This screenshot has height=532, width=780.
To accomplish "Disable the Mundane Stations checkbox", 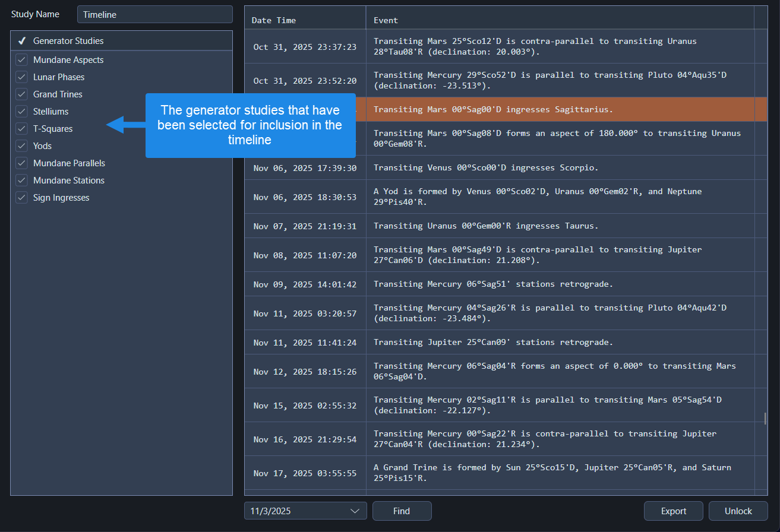I will (21, 180).
